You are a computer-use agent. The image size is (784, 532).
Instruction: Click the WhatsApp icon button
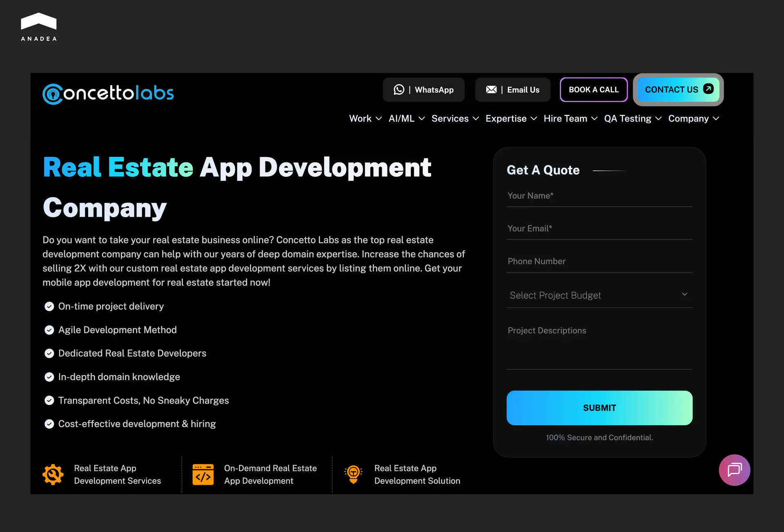(399, 90)
